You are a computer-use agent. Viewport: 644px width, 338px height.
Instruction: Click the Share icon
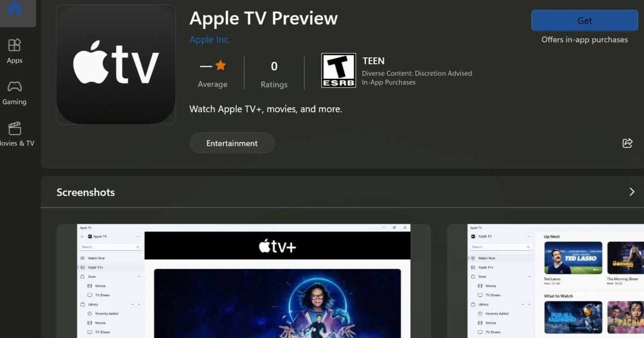(x=627, y=143)
